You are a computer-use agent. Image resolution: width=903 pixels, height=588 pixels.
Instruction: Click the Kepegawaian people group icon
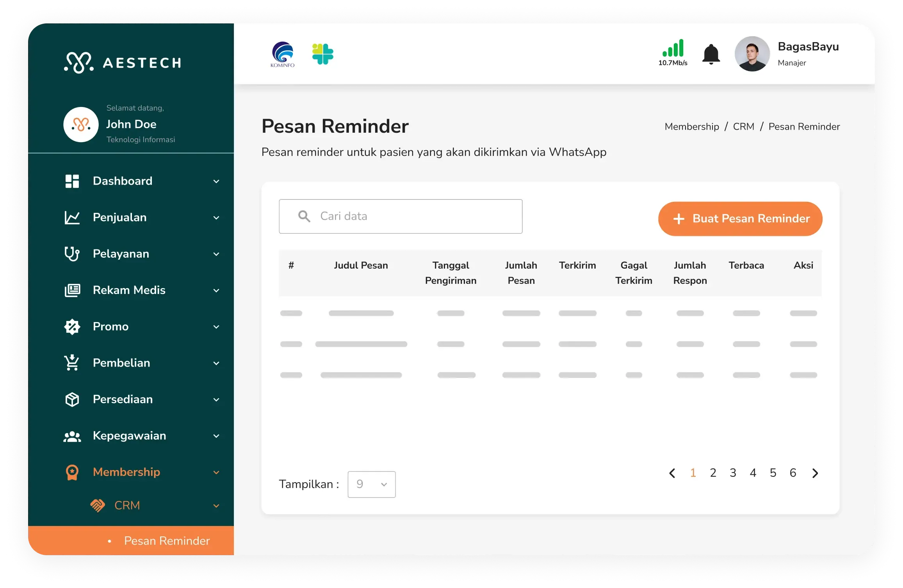click(x=72, y=436)
